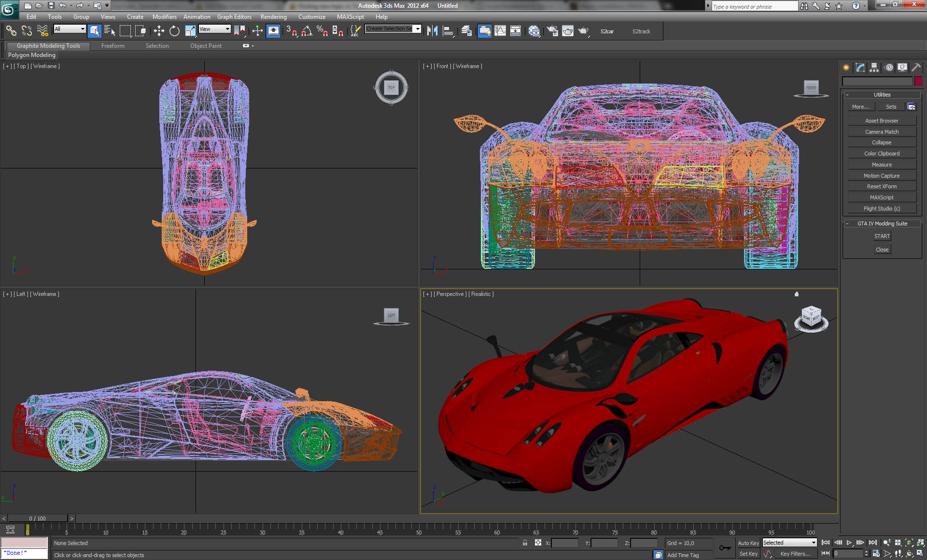Expand the Key Filters Selected dropdown
The width and height of the screenshot is (927, 560).
click(789, 543)
